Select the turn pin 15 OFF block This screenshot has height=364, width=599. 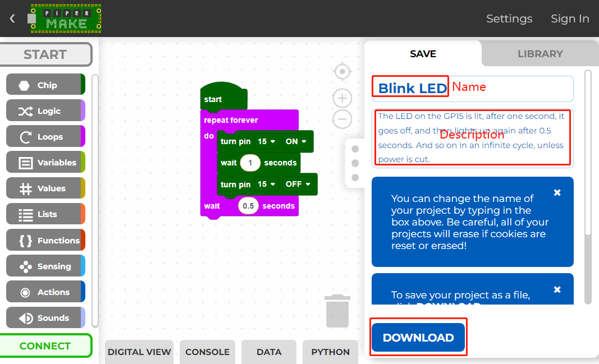click(x=267, y=185)
